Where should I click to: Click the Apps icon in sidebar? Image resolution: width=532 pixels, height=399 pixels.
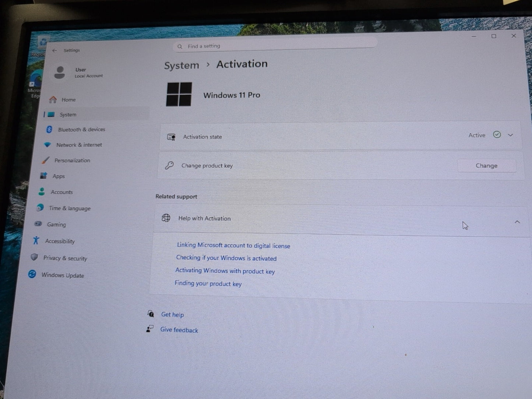pyautogui.click(x=43, y=176)
